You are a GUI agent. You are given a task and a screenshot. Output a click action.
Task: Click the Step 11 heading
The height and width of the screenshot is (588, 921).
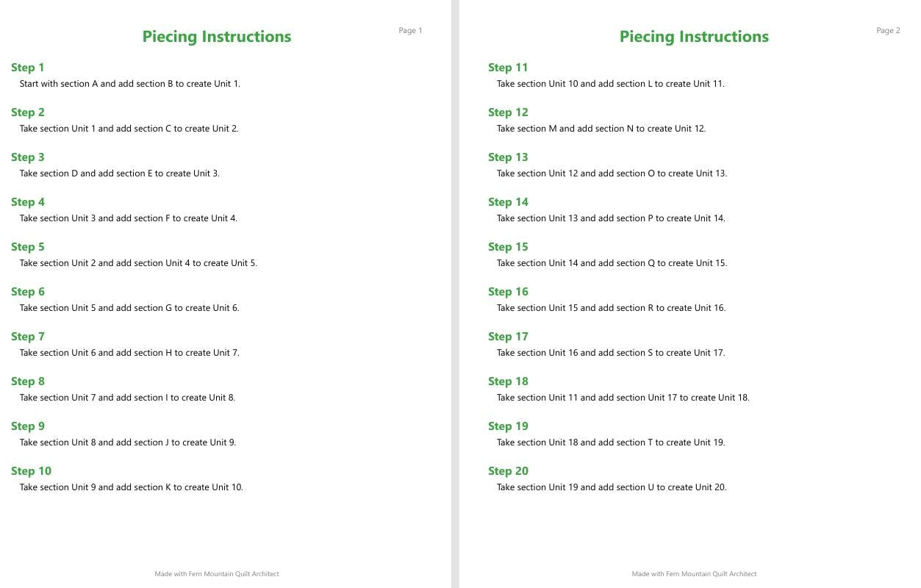(x=508, y=68)
